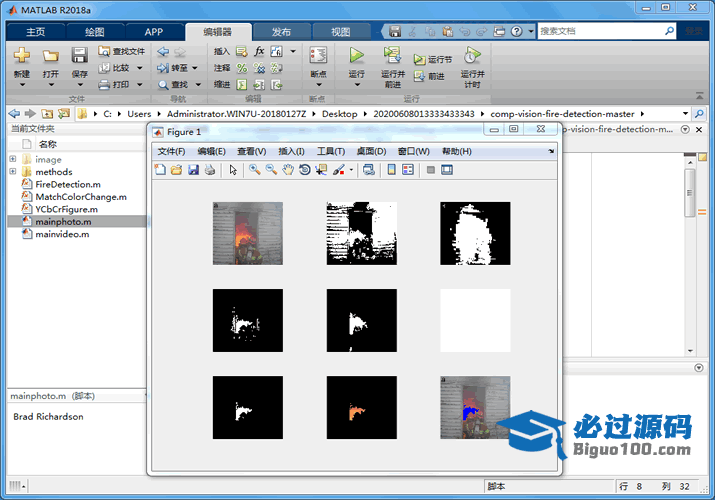The height and width of the screenshot is (500, 715).
Task: Click the Print Figure icon
Action: click(210, 170)
